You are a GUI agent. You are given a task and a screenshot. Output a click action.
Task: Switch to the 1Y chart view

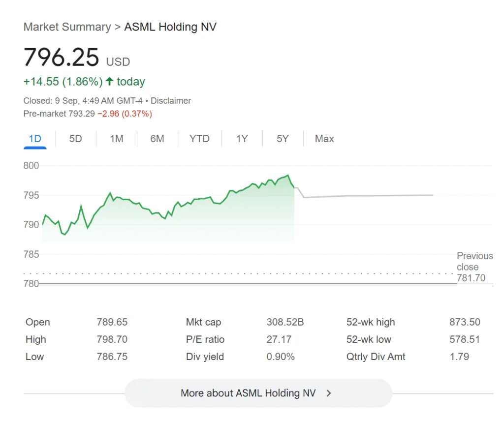click(242, 139)
